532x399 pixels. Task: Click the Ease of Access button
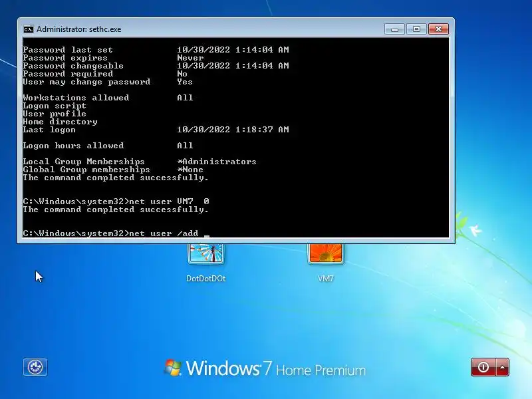35,367
